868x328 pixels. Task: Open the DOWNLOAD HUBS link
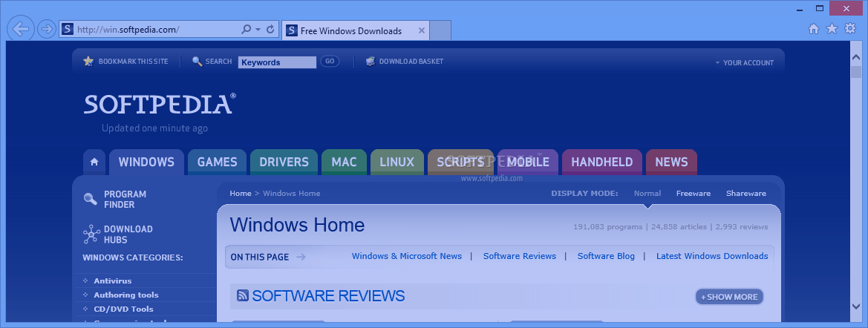point(128,234)
